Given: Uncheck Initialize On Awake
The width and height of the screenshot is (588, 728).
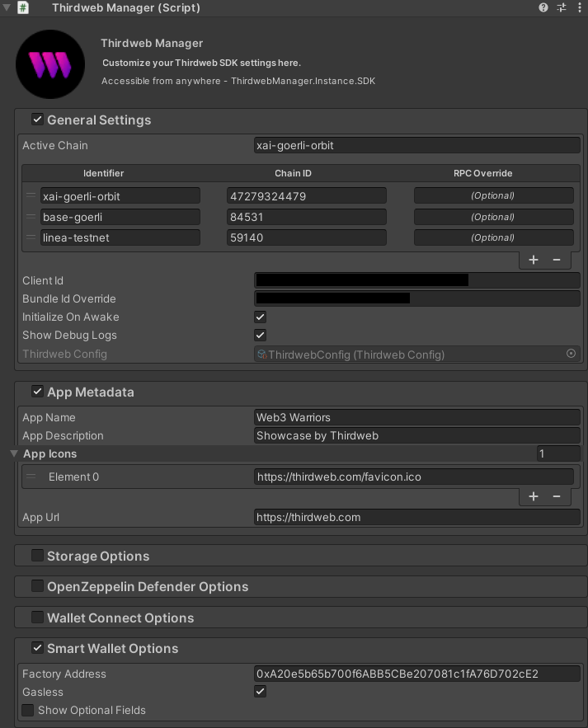Looking at the screenshot, I should (x=260, y=317).
